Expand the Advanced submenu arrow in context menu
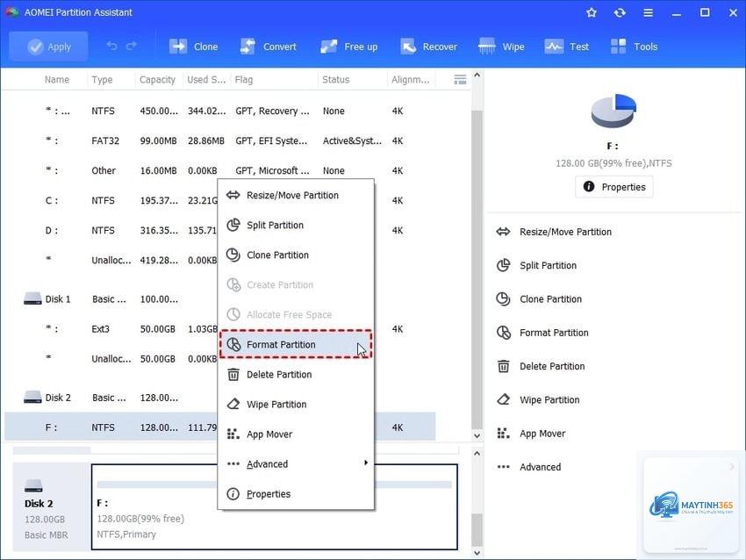The image size is (746, 560). click(x=365, y=463)
